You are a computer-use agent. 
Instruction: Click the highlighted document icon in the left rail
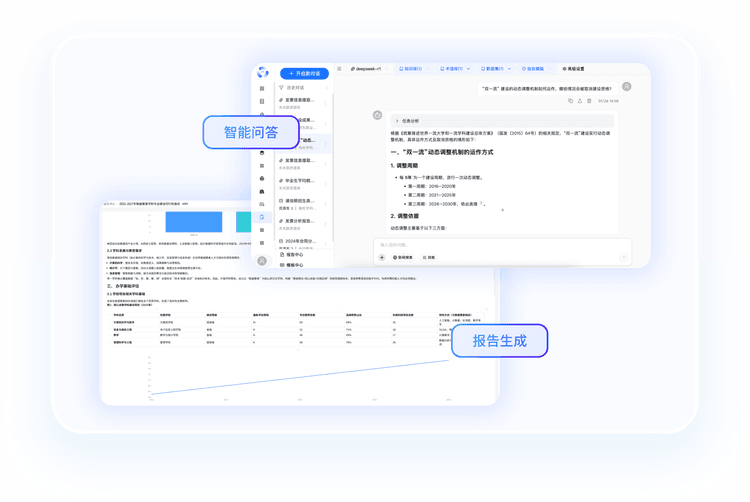coord(262,217)
